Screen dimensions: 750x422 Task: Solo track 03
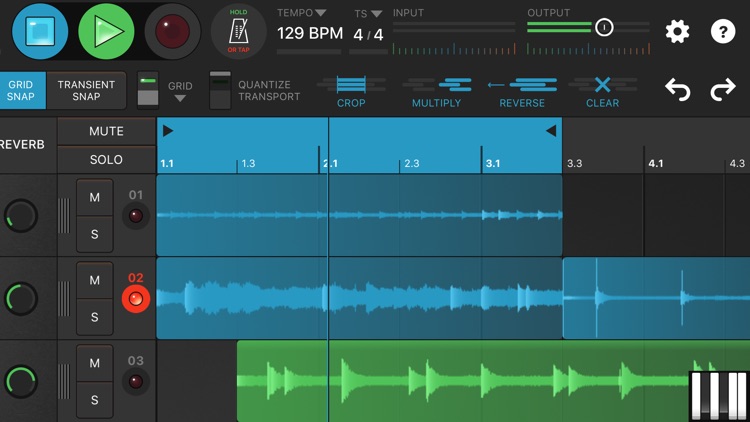(x=95, y=400)
